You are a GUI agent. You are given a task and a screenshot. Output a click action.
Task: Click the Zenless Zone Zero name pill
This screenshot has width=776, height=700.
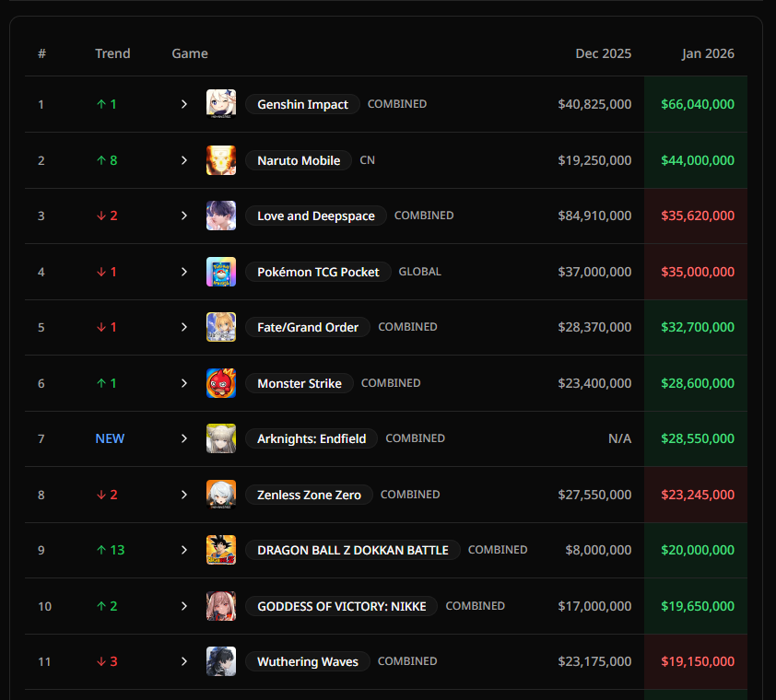pos(309,495)
